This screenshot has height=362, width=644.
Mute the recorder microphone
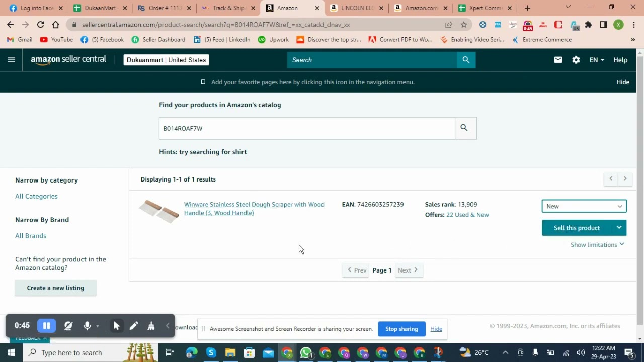point(87,326)
